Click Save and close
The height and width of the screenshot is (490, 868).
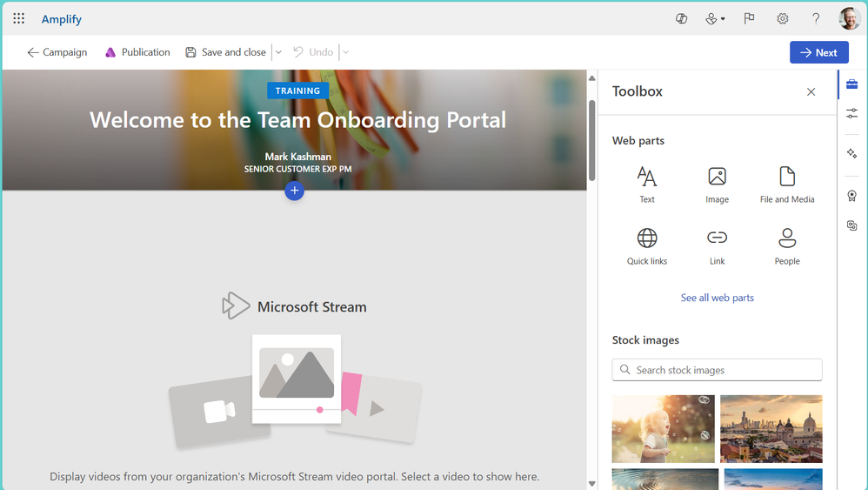[x=225, y=52]
